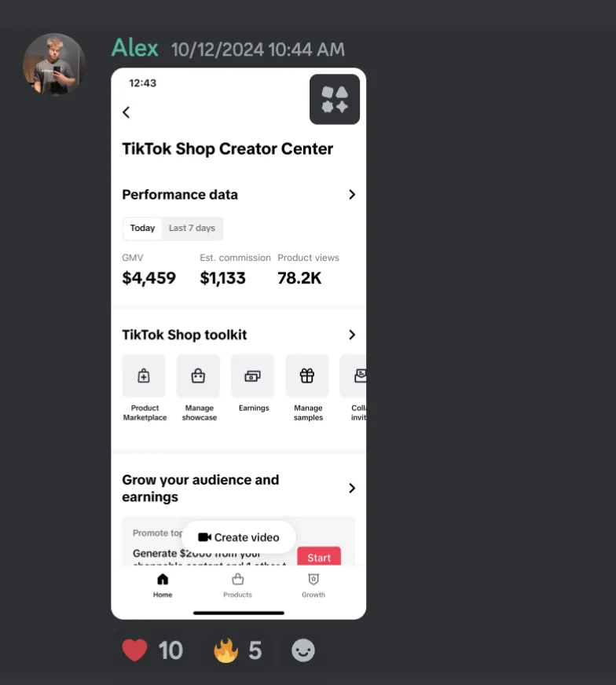Toggle the fire emoji reaction
The height and width of the screenshot is (685, 616).
point(239,650)
